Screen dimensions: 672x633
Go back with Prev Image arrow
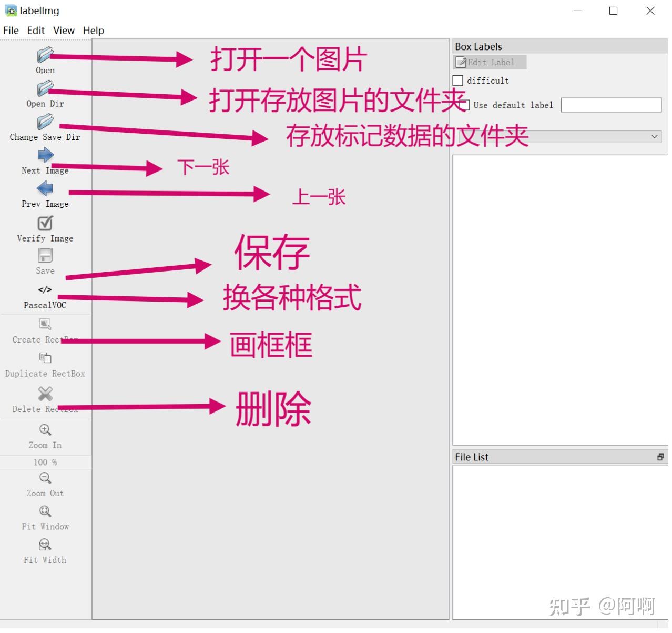coord(45,188)
